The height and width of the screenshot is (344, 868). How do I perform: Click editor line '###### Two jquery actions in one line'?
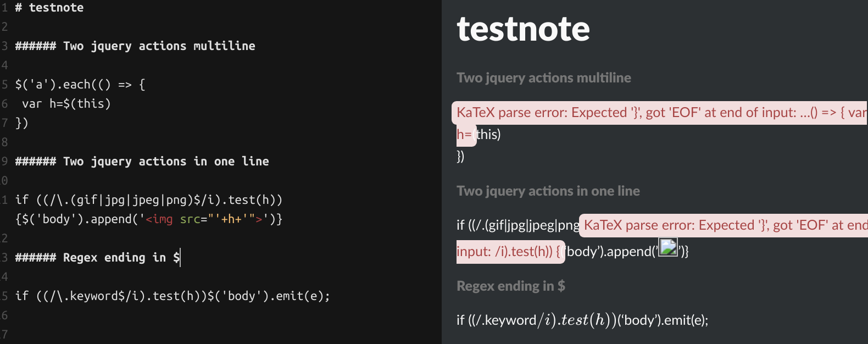pos(142,162)
